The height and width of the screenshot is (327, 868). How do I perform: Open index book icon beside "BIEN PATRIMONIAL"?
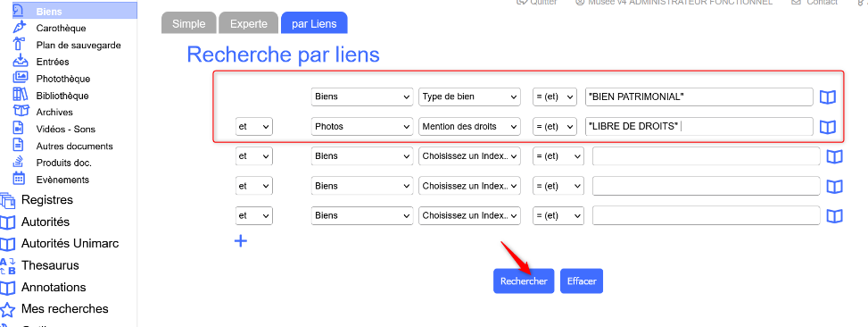pyautogui.click(x=827, y=97)
